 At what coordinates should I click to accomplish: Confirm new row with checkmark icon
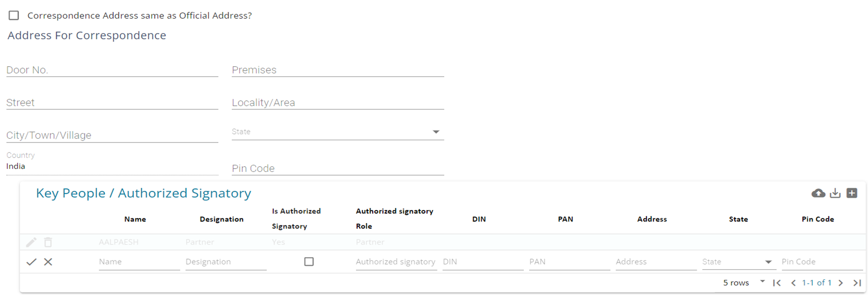click(31, 262)
